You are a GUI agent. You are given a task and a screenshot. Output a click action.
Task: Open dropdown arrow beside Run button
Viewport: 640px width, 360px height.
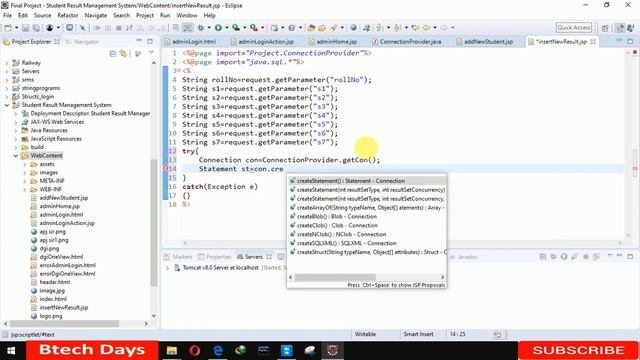click(x=227, y=28)
